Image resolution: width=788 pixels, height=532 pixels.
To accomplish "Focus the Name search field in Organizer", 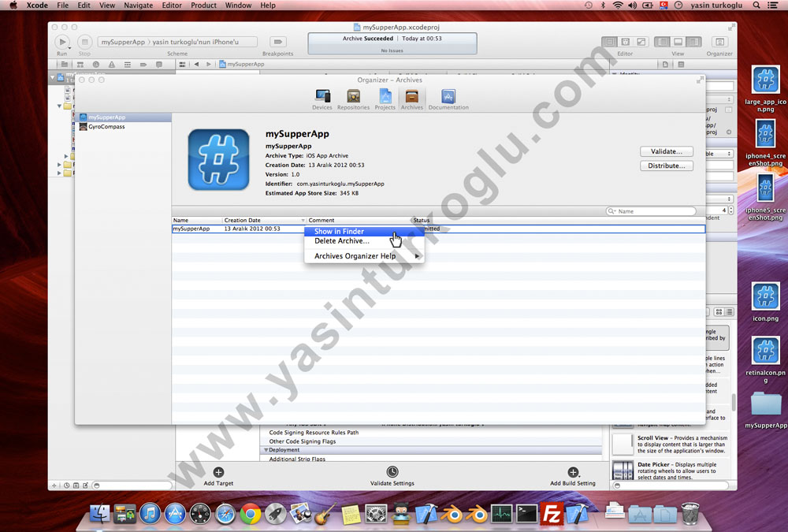I will (652, 211).
